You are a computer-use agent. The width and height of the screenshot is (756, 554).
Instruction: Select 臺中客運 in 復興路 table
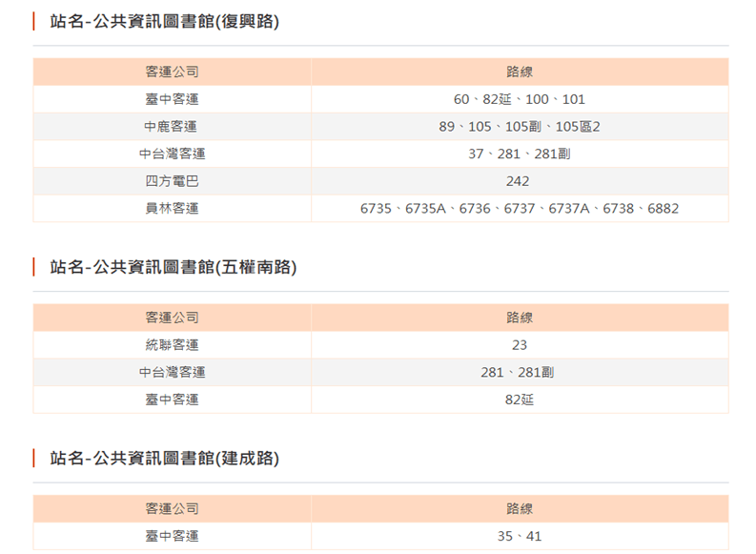pos(173,99)
